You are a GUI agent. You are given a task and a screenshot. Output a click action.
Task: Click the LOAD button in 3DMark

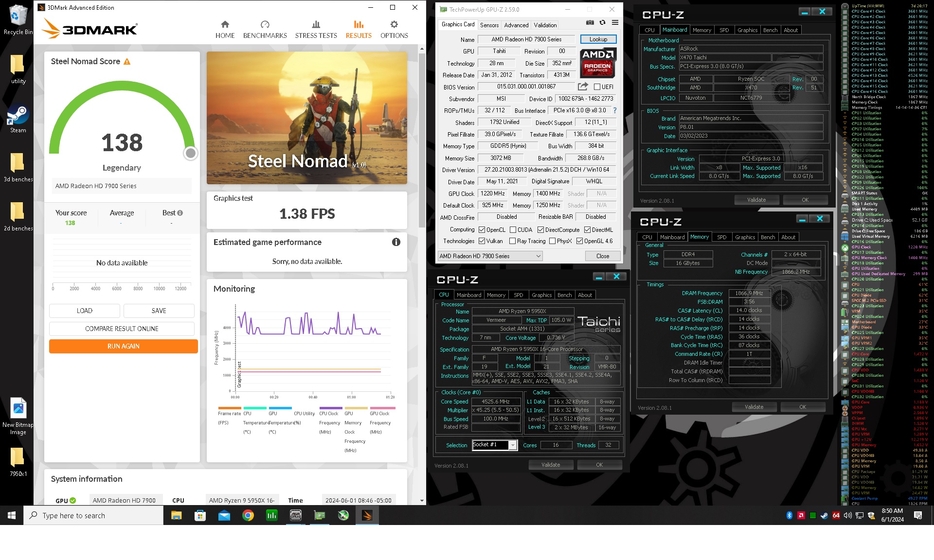click(x=85, y=311)
